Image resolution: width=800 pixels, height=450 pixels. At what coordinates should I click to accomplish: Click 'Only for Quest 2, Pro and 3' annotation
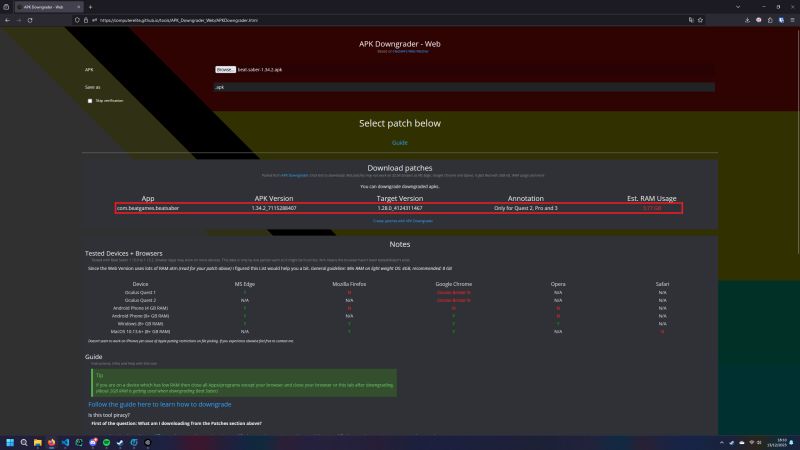526,208
